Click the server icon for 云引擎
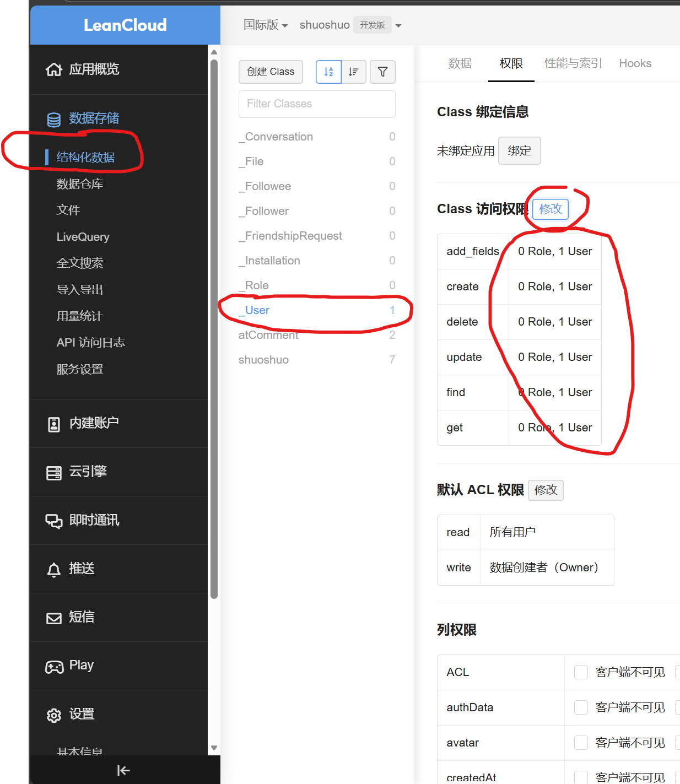Screen dimensions: 680x784 click(54, 472)
